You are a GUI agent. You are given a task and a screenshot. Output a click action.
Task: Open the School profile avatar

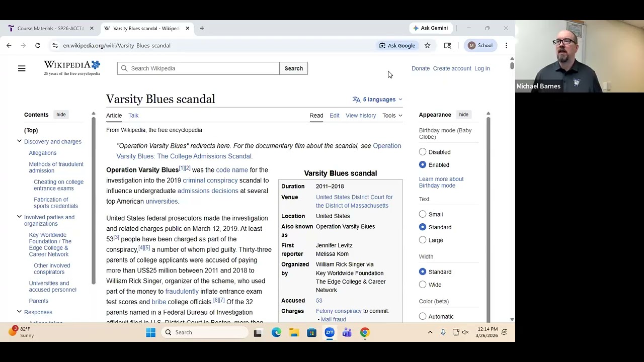pos(480,45)
